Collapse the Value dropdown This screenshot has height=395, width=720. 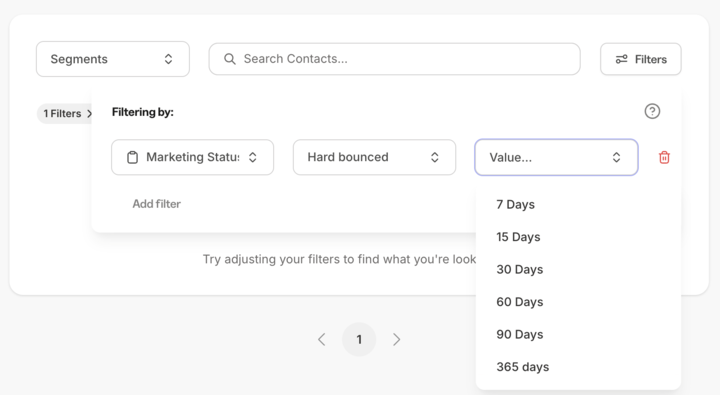[556, 157]
